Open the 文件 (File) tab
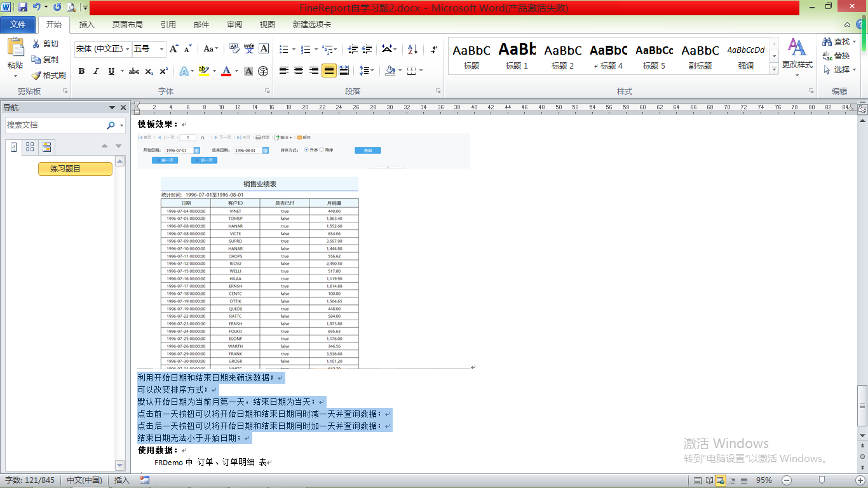The height and width of the screenshot is (488, 868). pos(18,24)
